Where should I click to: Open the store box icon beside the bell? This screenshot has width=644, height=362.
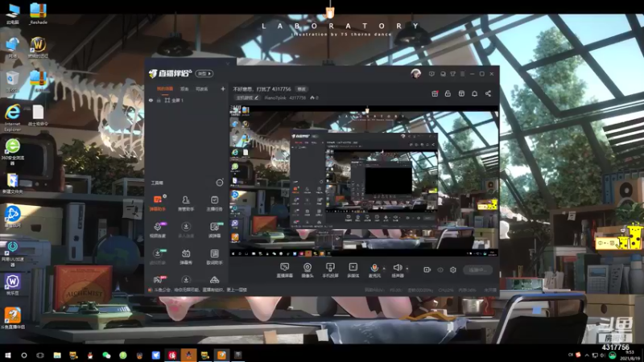[x=461, y=93]
